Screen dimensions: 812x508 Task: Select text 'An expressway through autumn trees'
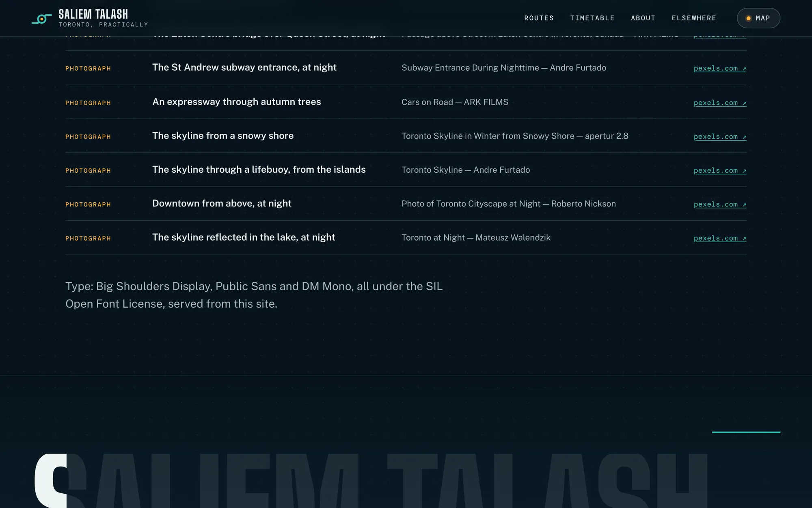pos(237,102)
